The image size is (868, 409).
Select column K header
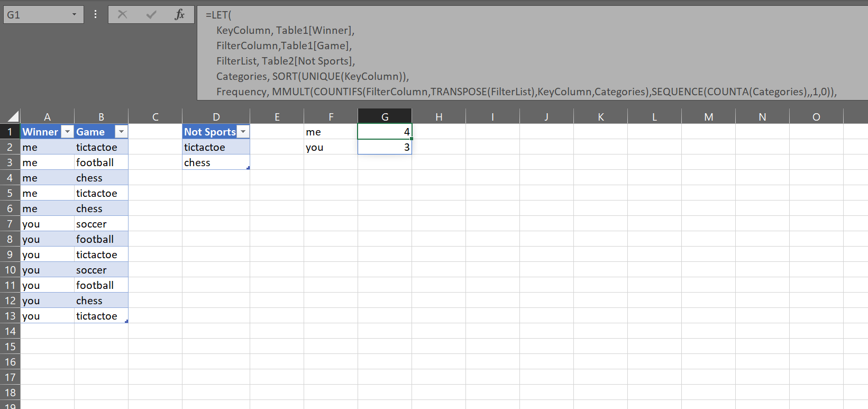click(x=600, y=116)
